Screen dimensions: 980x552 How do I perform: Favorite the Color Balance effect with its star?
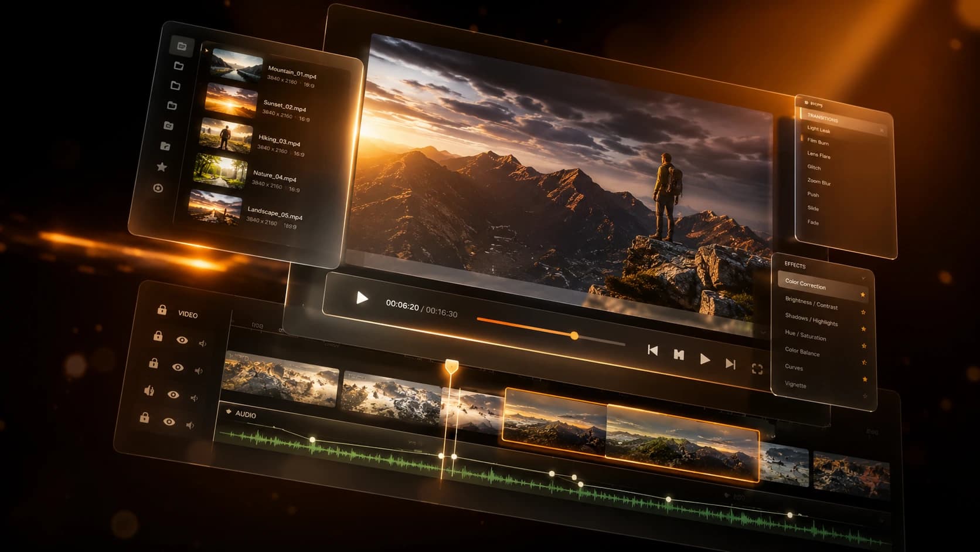pyautogui.click(x=865, y=362)
